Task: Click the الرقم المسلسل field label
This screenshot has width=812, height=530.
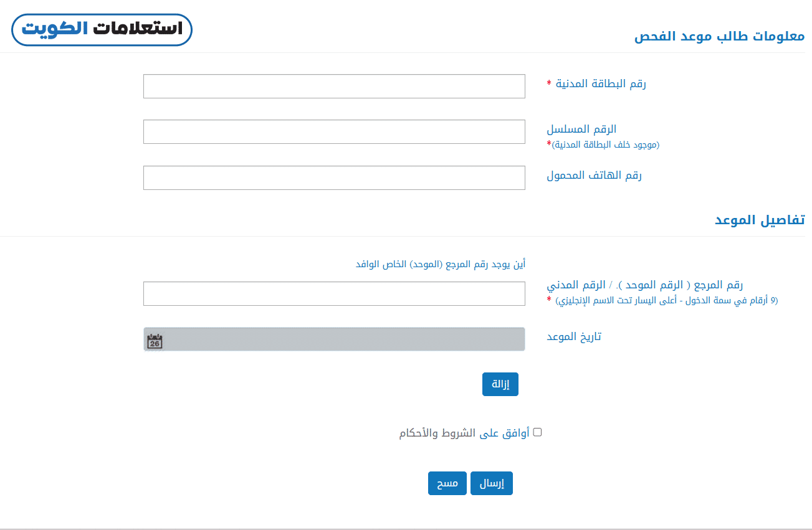Action: coord(581,129)
